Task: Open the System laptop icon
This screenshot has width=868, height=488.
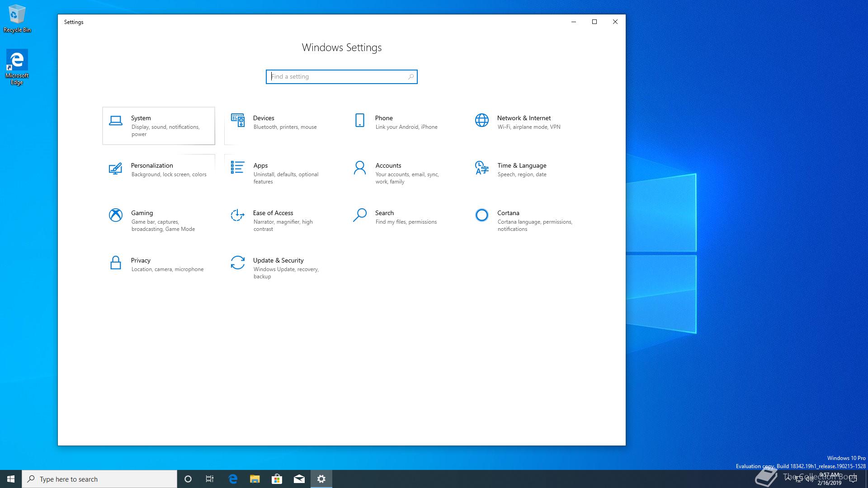Action: (x=116, y=121)
